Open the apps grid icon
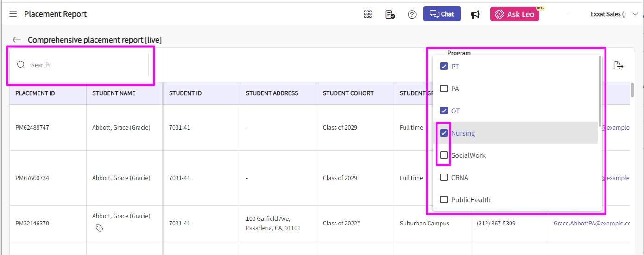Screen dimensions: 644x255 point(368,14)
